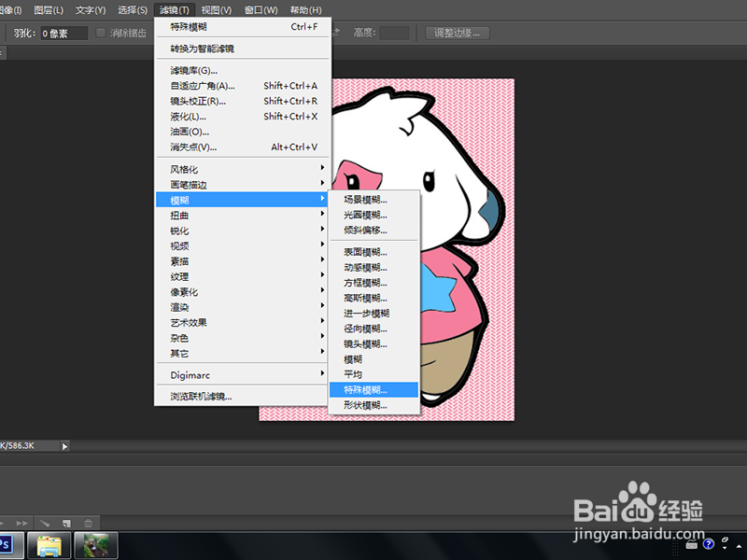747x560 pixels.
Task: Click the 高度 input field
Action: click(394, 33)
